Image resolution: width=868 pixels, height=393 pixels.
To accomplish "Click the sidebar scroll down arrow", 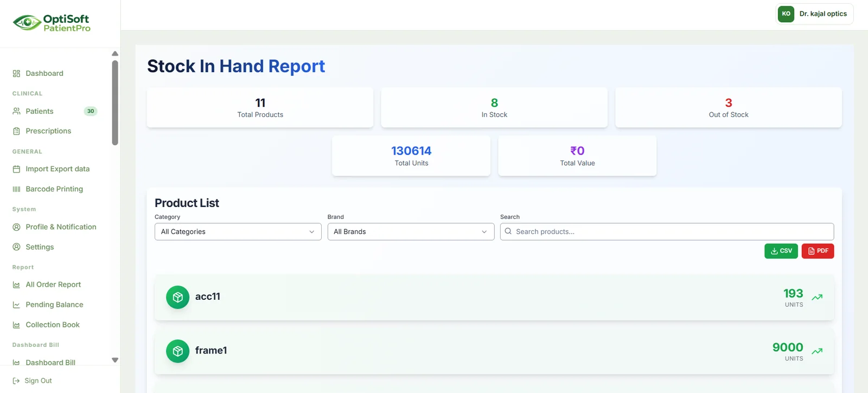I will (115, 360).
